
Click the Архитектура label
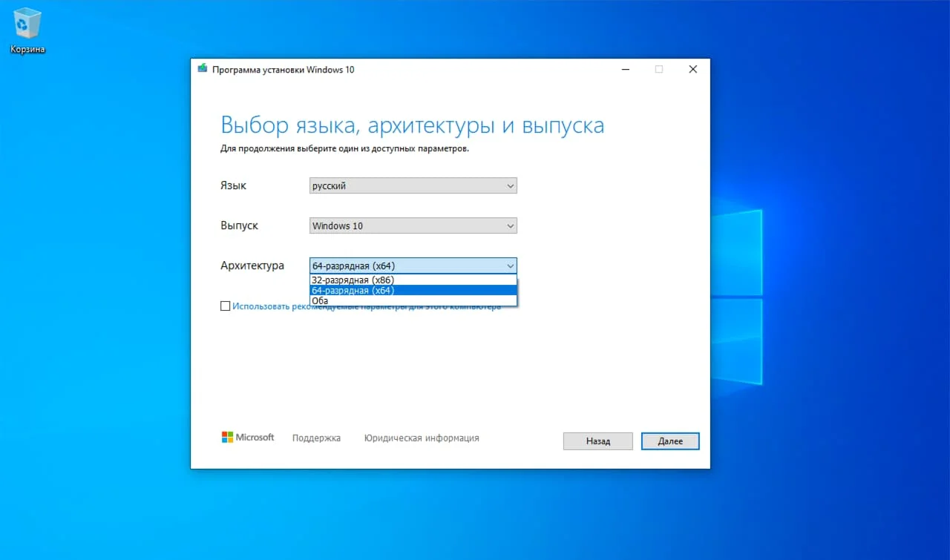tap(252, 266)
